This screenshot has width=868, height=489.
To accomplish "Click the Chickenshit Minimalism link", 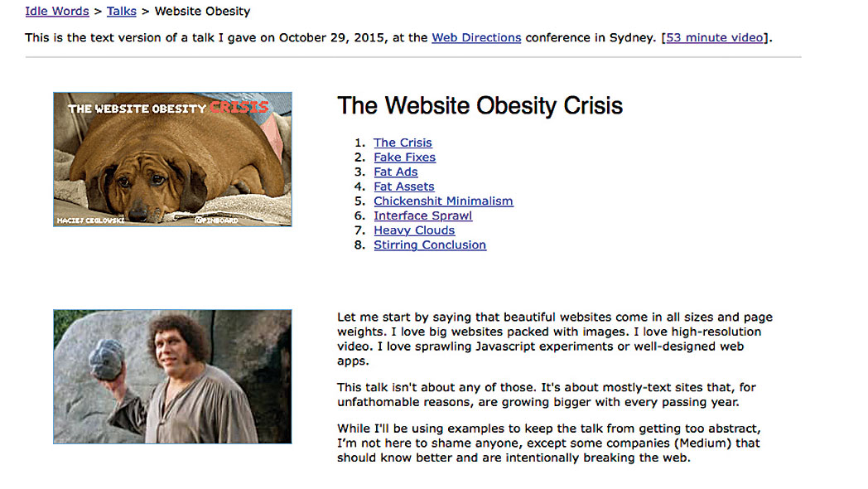I will pyautogui.click(x=443, y=201).
